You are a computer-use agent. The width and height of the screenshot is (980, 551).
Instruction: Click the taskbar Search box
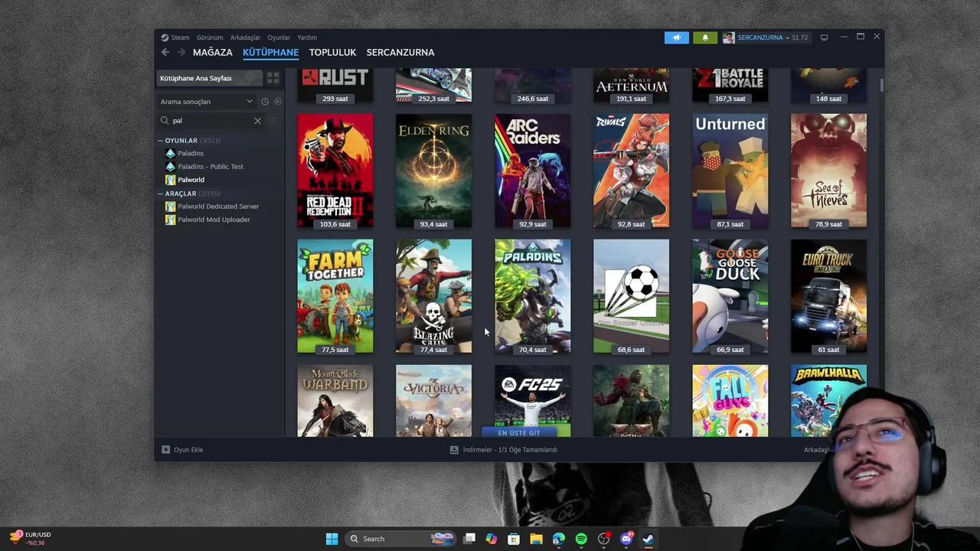click(x=400, y=539)
